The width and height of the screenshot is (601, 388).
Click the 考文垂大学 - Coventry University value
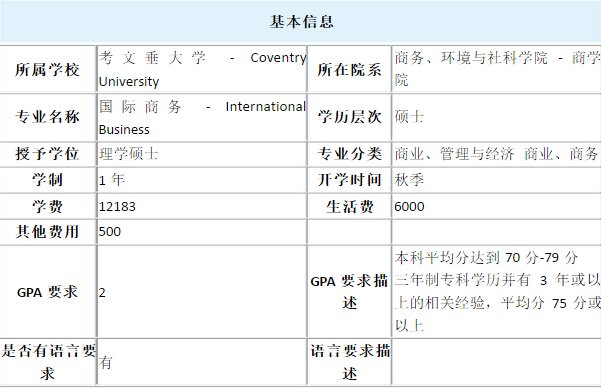(x=202, y=69)
